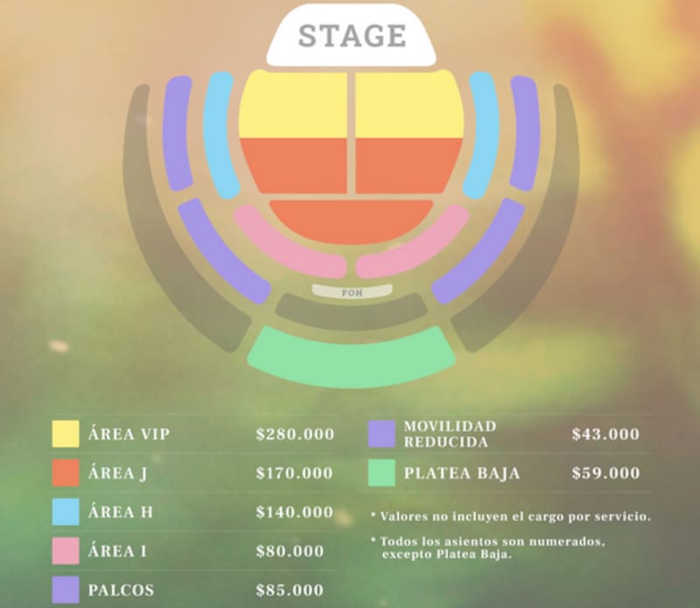Viewport: 700px width, 608px height.
Task: Click the PALCOS label in the legend
Action: [122, 590]
